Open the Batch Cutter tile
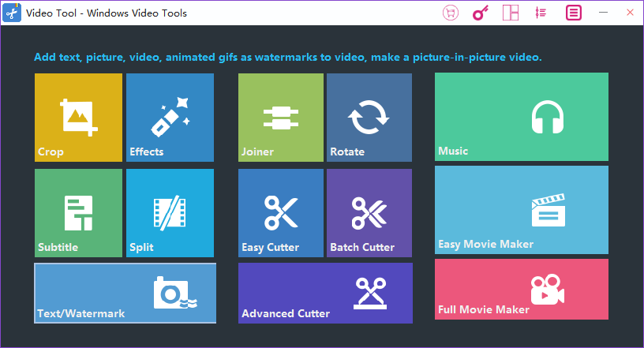Image resolution: width=644 pixels, height=348 pixels. pyautogui.click(x=369, y=212)
